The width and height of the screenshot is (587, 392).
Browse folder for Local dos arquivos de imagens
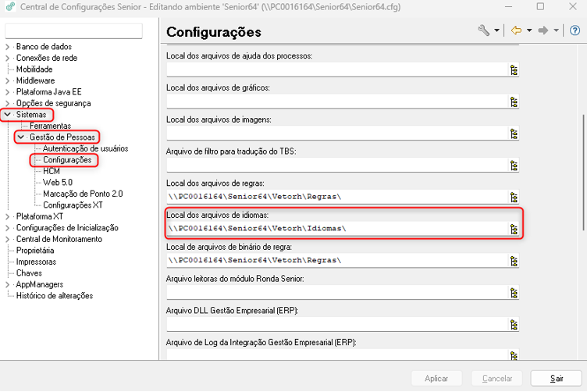pos(514,134)
